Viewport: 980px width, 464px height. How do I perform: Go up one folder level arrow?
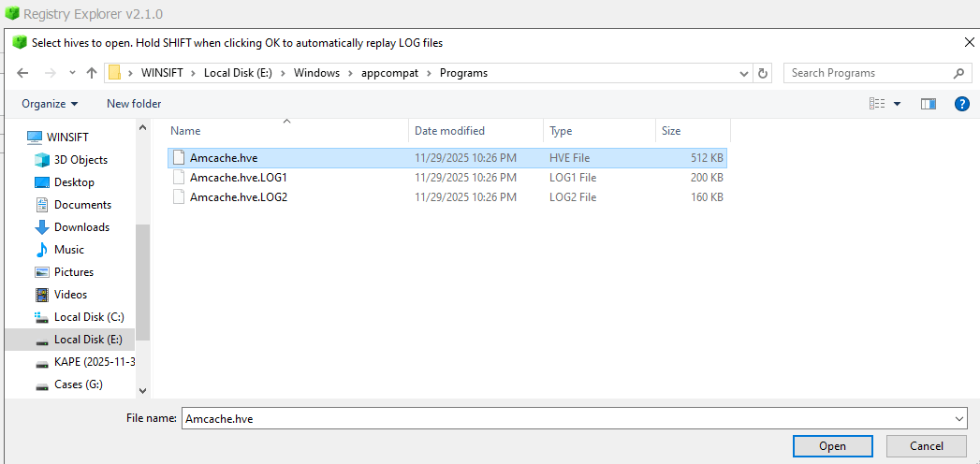pyautogui.click(x=92, y=73)
